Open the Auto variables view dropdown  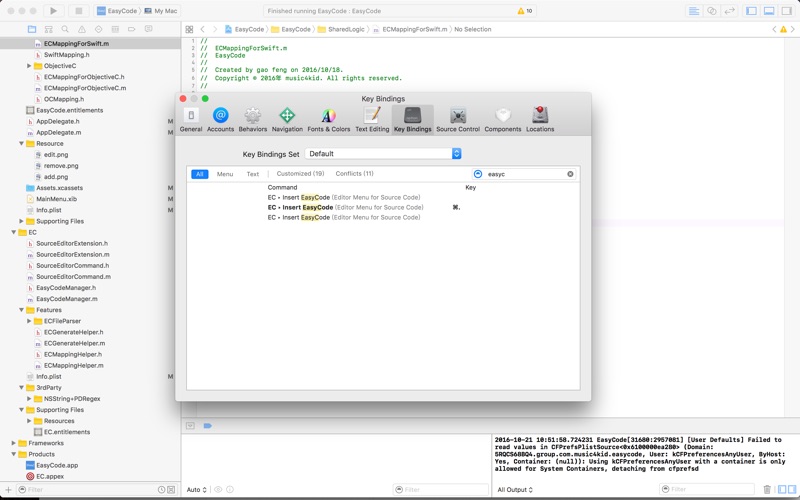pyautogui.click(x=196, y=489)
